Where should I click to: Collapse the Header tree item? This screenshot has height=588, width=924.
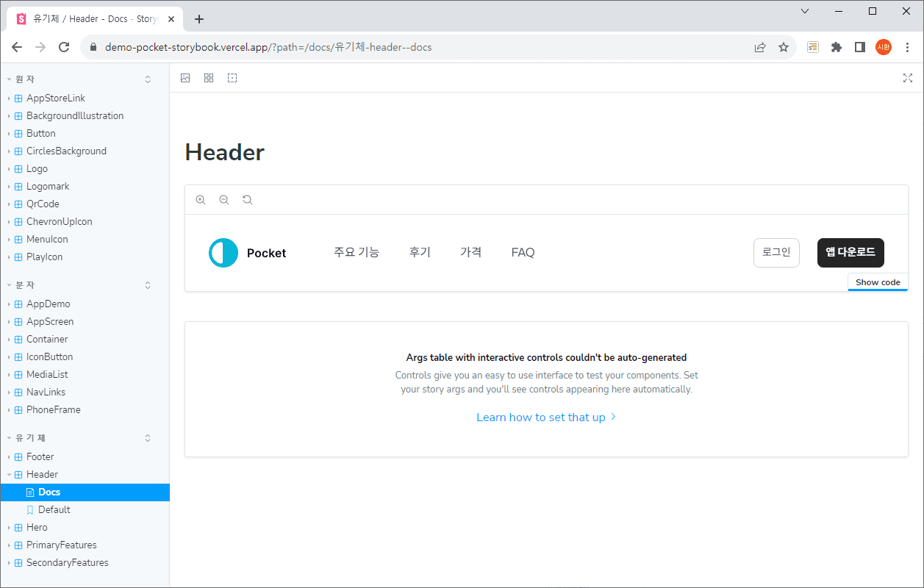point(42,474)
